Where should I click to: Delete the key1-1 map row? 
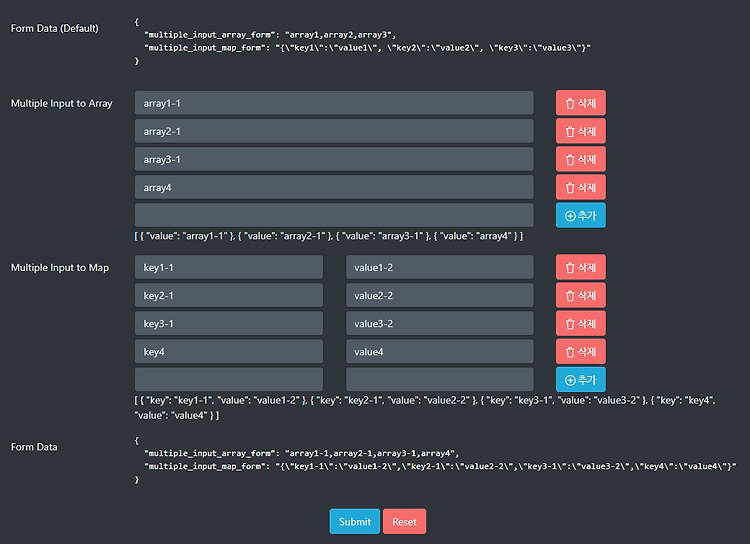(x=580, y=267)
